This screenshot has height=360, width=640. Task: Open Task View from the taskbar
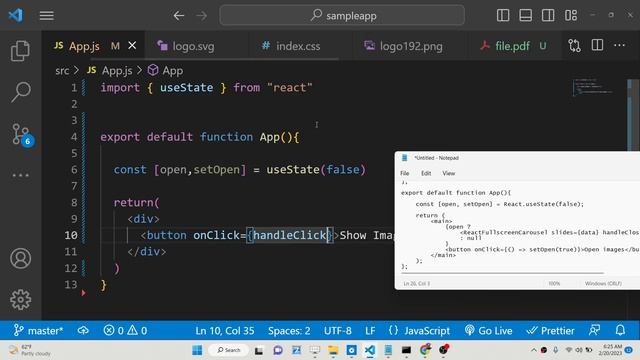[x=259, y=350]
